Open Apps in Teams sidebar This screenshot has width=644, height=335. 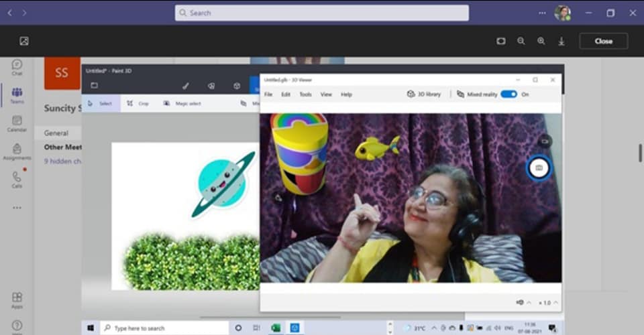[17, 301]
